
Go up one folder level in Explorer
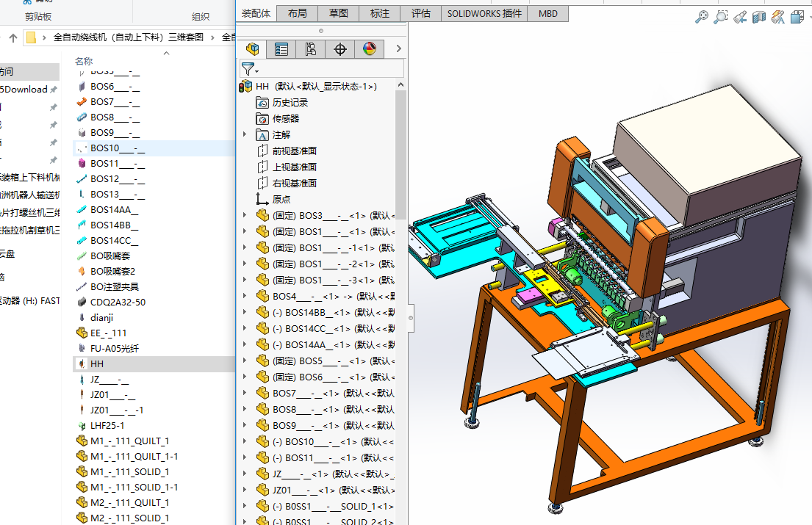click(12, 37)
